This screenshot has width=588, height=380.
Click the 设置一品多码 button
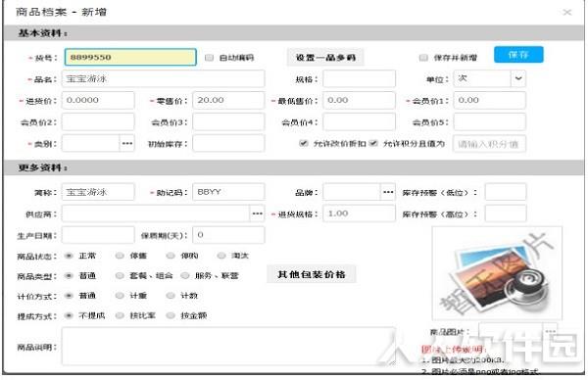pos(325,58)
